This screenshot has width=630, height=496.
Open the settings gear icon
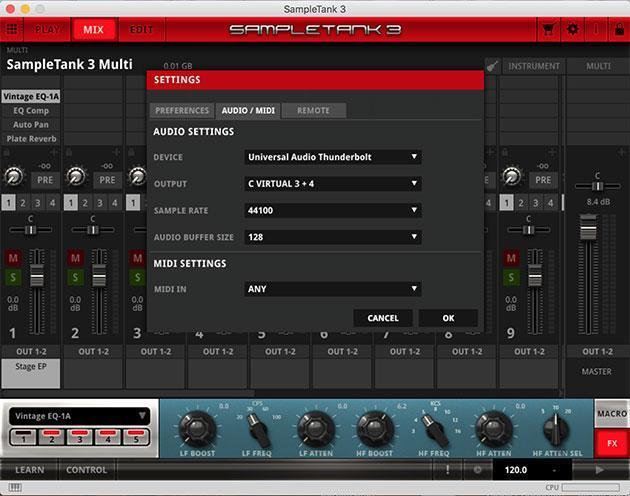(573, 29)
